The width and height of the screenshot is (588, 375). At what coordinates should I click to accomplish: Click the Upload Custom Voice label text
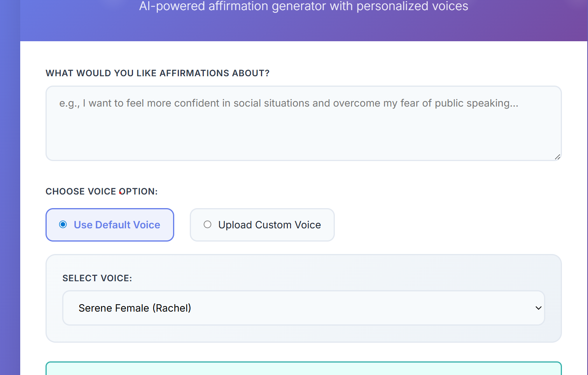[269, 225]
